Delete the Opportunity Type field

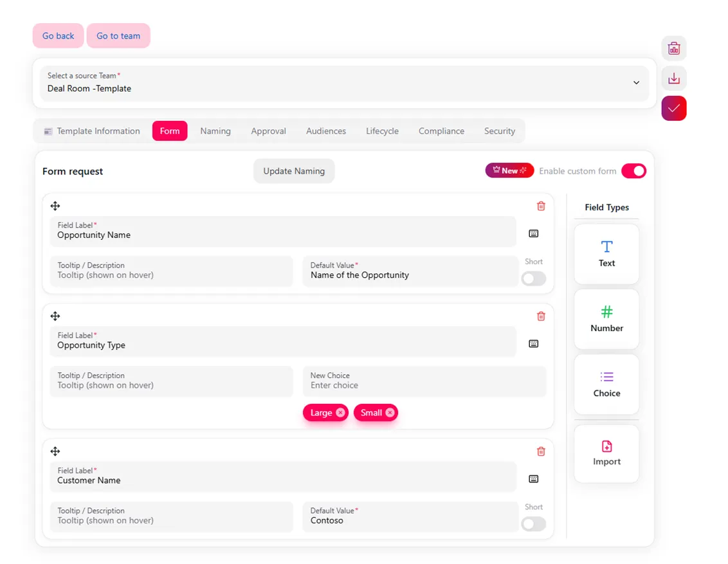[x=541, y=316]
